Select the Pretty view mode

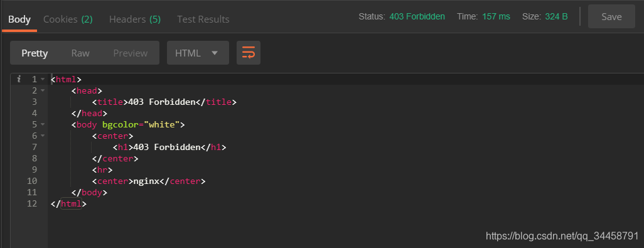coord(35,53)
